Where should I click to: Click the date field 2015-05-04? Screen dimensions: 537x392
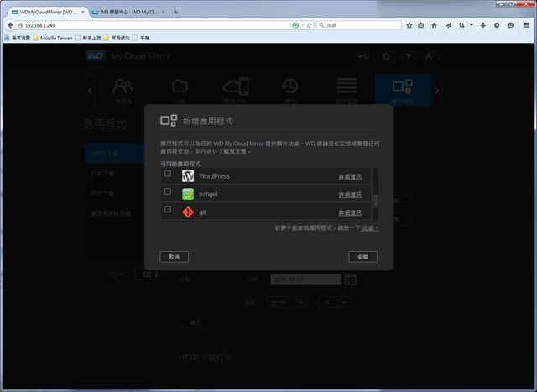click(x=305, y=280)
